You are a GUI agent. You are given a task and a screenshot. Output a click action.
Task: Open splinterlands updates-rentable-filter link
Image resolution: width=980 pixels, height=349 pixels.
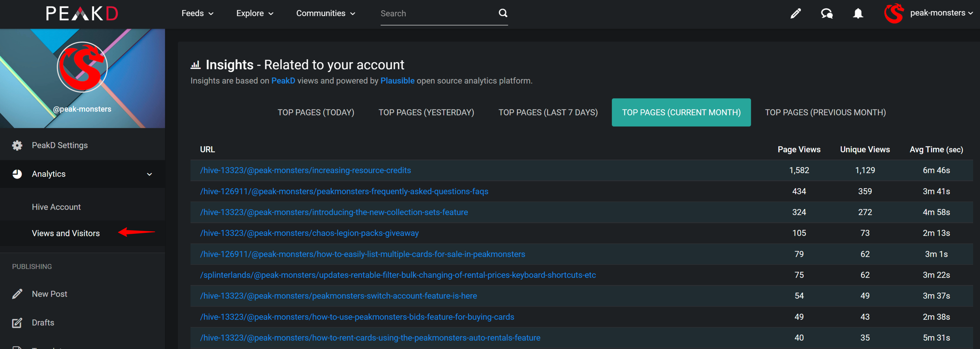click(x=398, y=275)
